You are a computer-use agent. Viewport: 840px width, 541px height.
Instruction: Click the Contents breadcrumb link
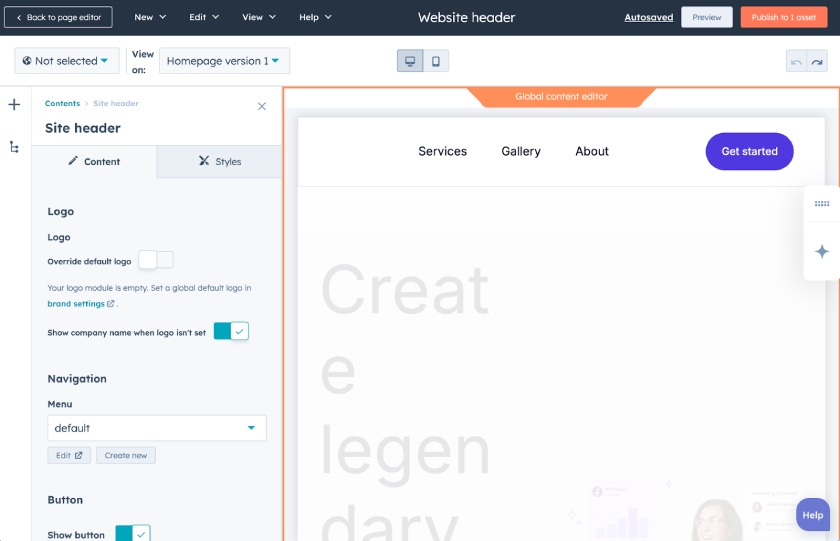pyautogui.click(x=62, y=103)
